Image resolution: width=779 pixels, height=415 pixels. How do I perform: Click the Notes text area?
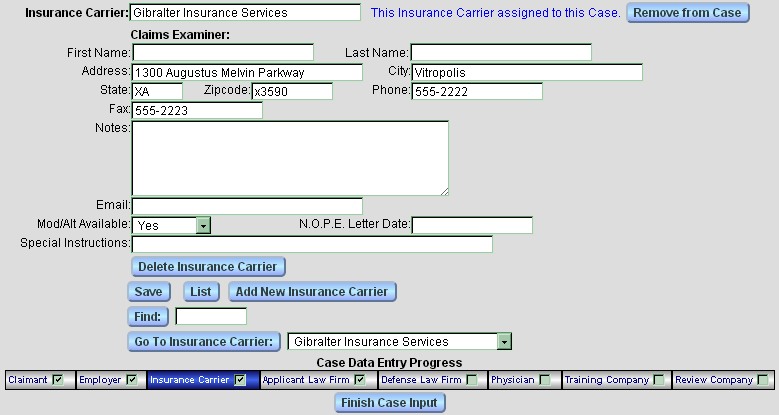pos(290,158)
